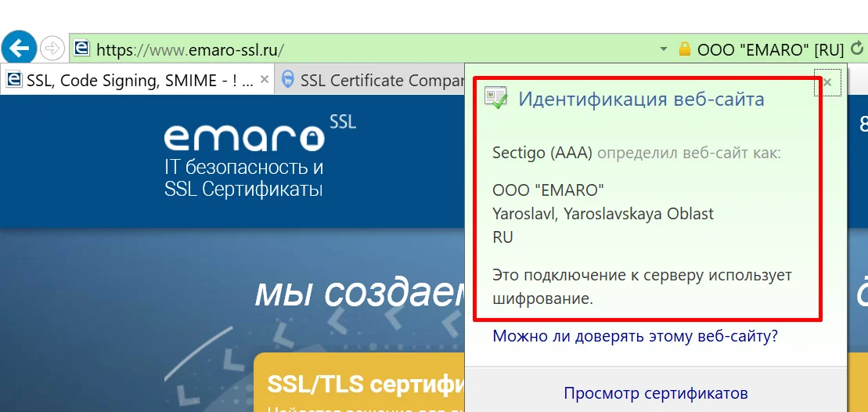Click IT безопасность и SSL Сертификаты tagline

coord(243,178)
